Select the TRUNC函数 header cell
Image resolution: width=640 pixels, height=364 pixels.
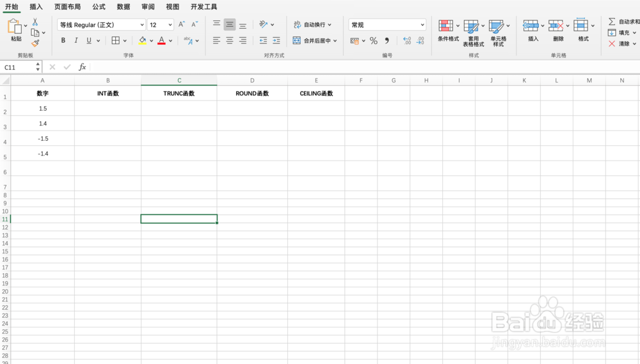click(179, 93)
